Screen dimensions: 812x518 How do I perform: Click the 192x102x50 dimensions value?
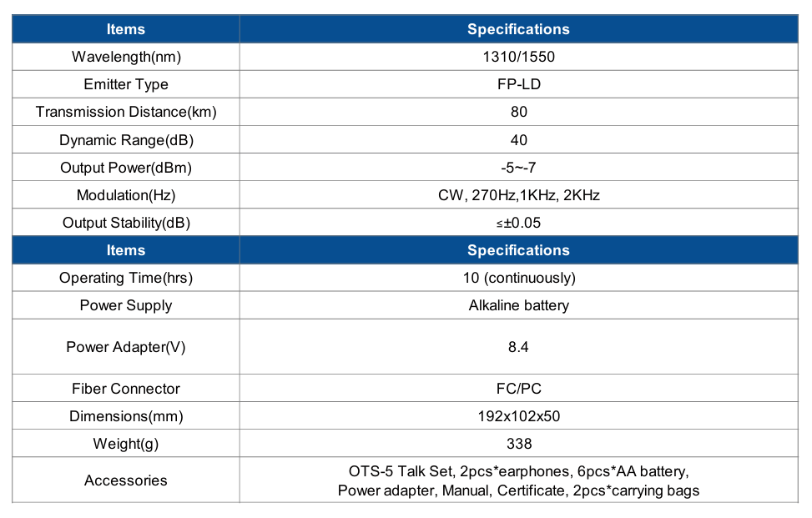[518, 416]
